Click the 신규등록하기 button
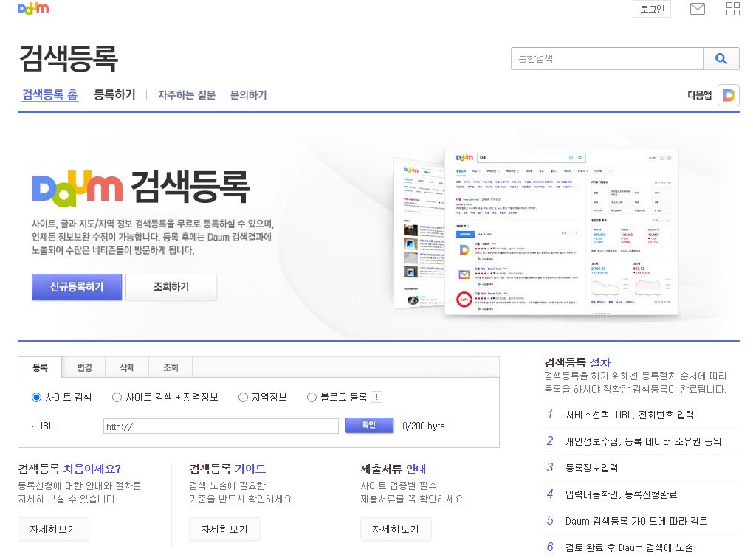 click(77, 287)
